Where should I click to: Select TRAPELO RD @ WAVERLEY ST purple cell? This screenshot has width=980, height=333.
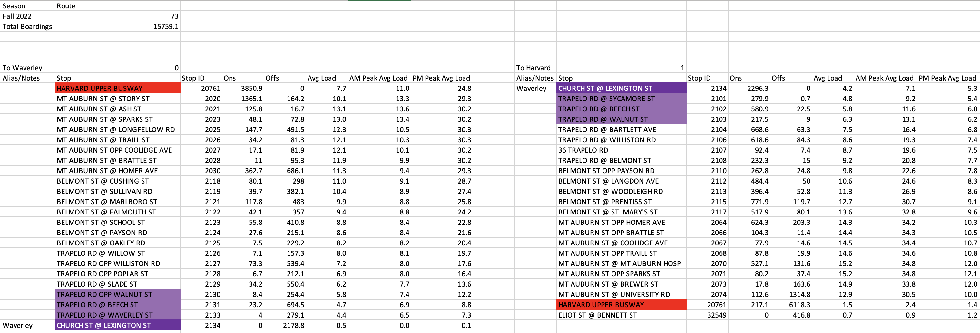[117, 315]
